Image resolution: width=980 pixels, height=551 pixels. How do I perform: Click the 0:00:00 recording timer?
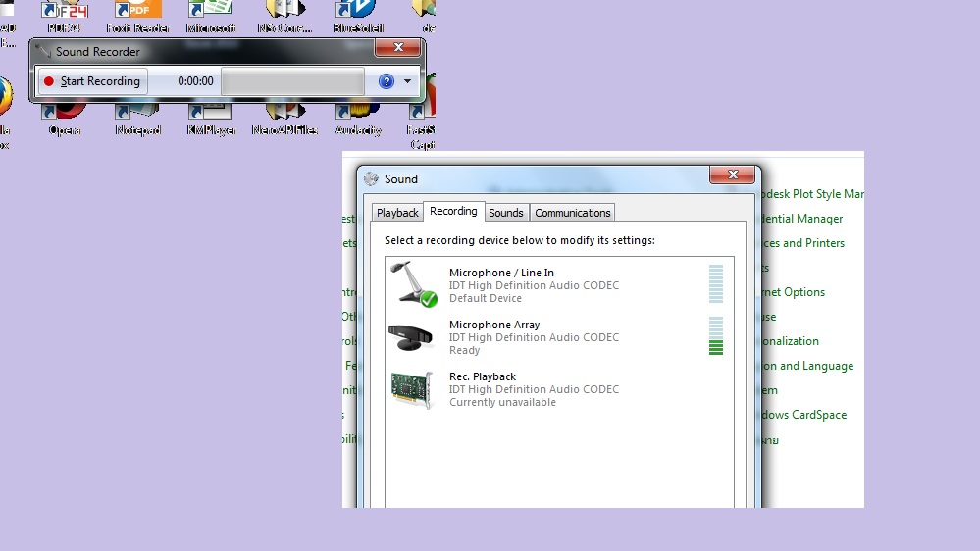(195, 81)
